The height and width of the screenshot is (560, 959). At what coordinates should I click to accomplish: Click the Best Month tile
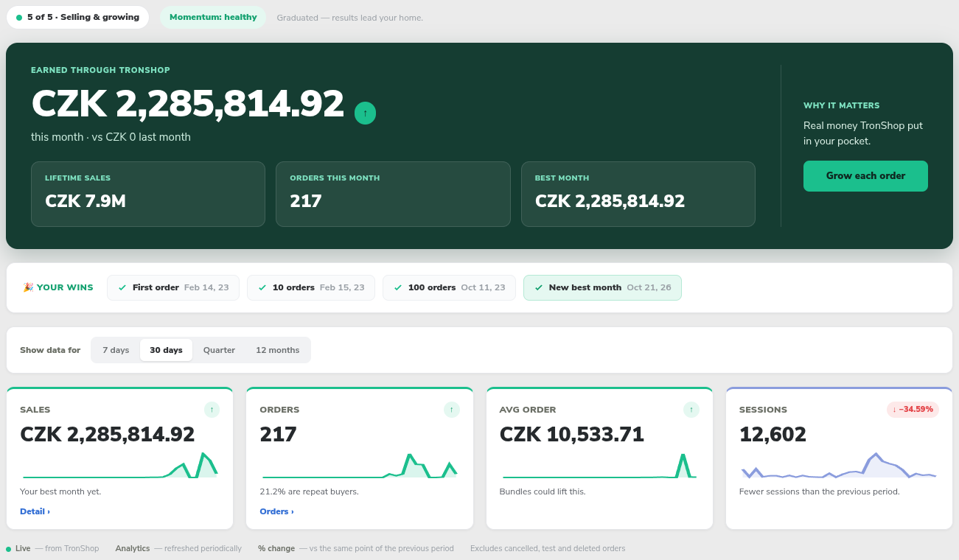tap(638, 194)
